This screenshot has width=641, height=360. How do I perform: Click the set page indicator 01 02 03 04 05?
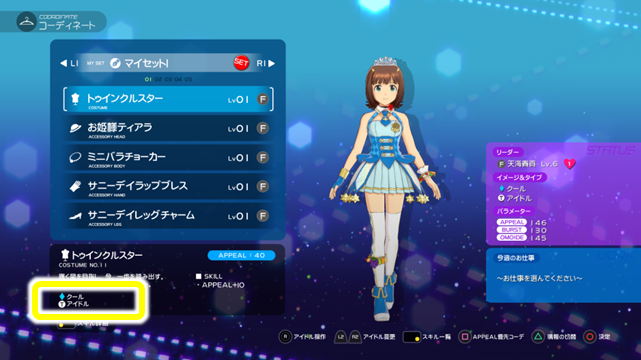(x=168, y=79)
